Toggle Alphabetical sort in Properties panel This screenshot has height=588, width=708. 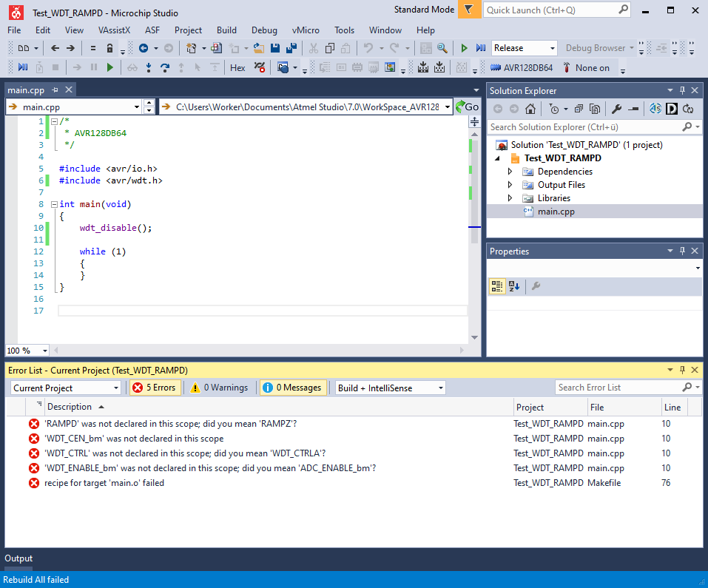tap(514, 285)
